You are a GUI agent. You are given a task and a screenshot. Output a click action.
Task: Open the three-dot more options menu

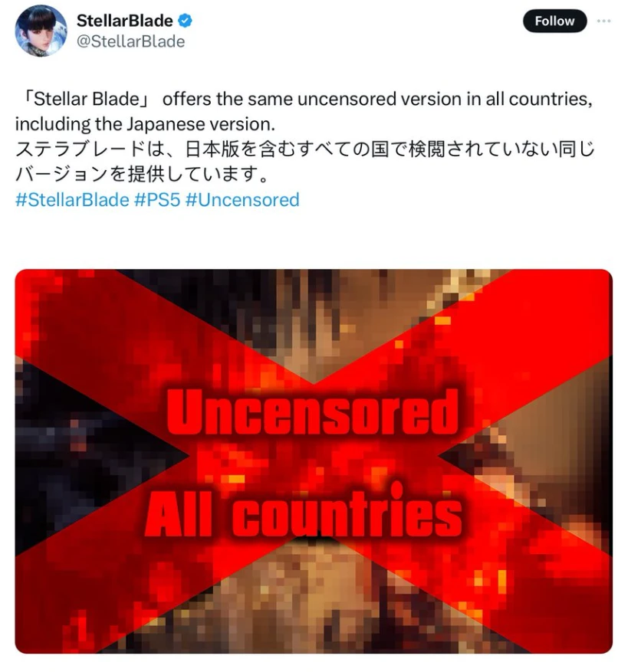tap(603, 21)
